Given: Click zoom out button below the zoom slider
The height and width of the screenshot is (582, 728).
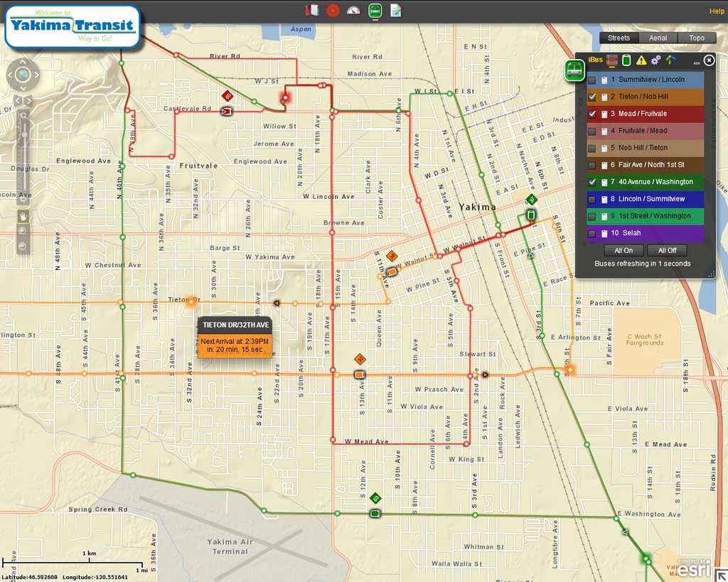Looking at the screenshot, I should coord(23,198).
